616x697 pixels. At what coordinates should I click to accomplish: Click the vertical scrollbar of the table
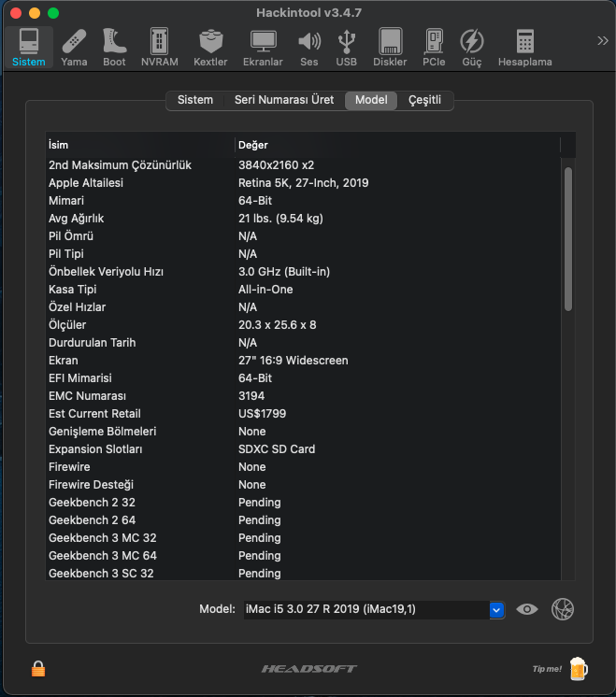567,238
